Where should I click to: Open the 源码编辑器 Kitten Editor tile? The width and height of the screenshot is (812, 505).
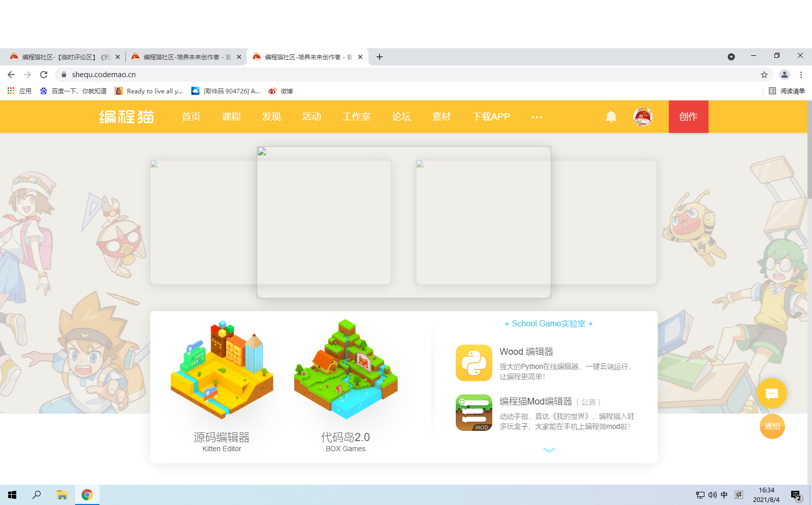click(x=222, y=386)
